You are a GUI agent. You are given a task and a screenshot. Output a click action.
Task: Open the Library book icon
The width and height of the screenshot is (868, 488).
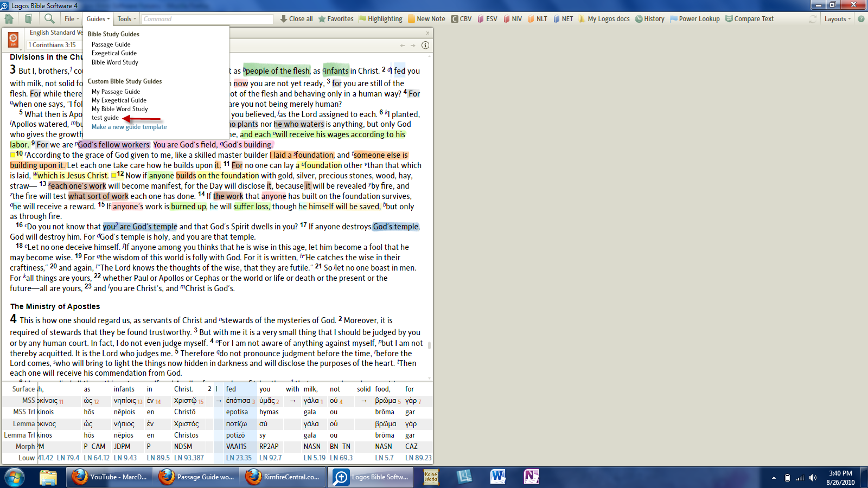pyautogui.click(x=28, y=19)
